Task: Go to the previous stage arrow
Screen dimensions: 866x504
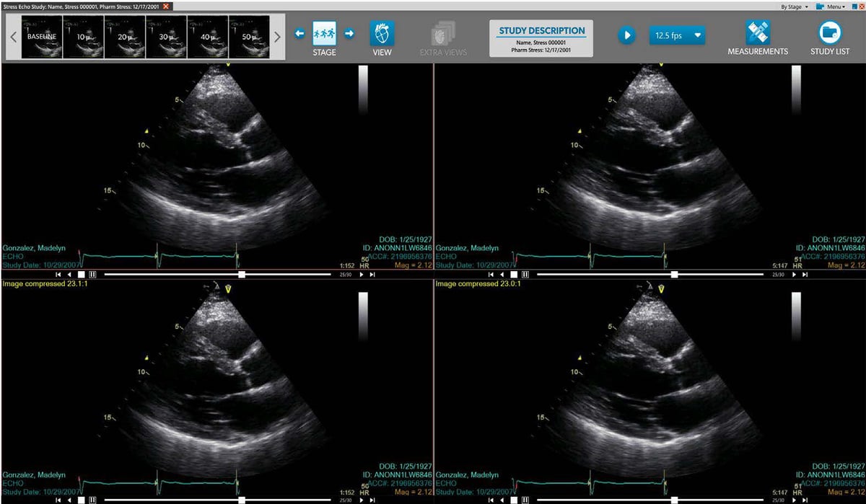Action: pos(299,33)
